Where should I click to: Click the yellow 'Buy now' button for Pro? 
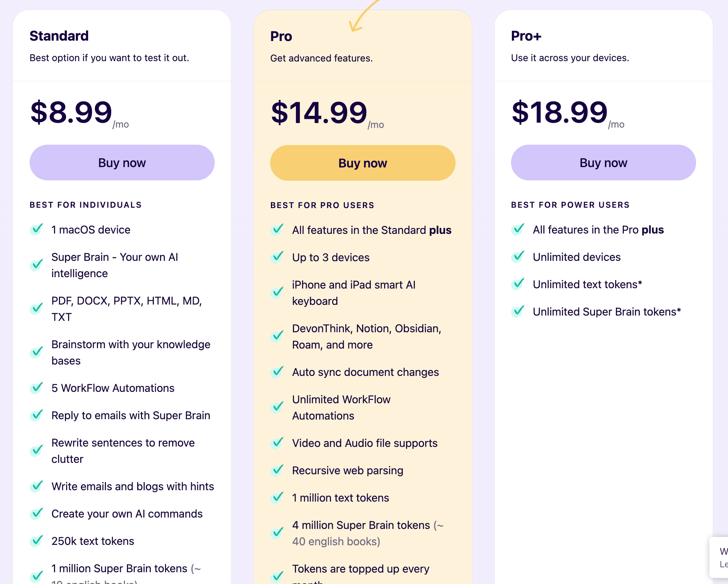tap(362, 163)
